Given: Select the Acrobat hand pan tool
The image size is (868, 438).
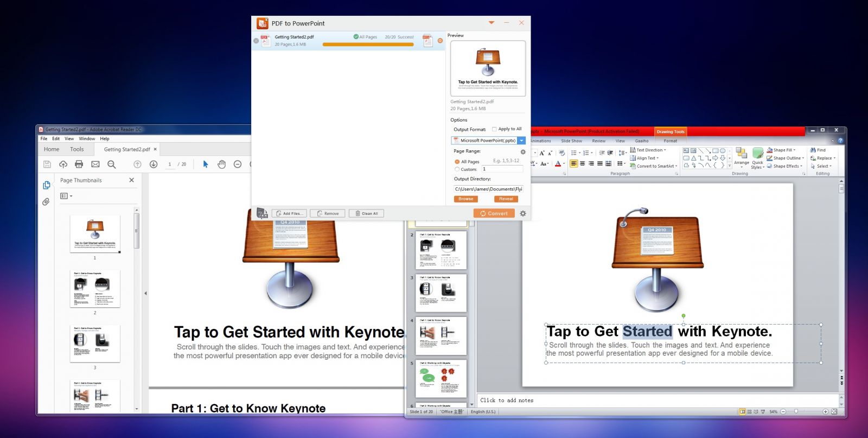Looking at the screenshot, I should point(221,164).
